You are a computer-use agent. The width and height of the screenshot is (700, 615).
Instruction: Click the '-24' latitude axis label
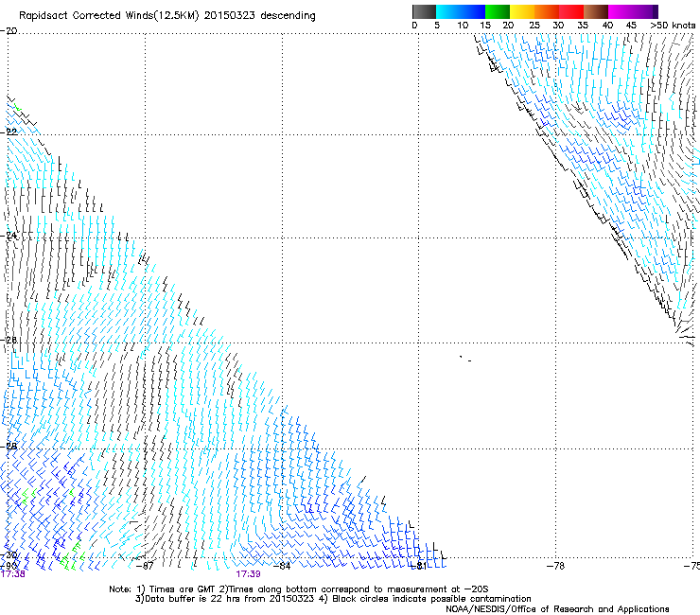click(x=9, y=235)
